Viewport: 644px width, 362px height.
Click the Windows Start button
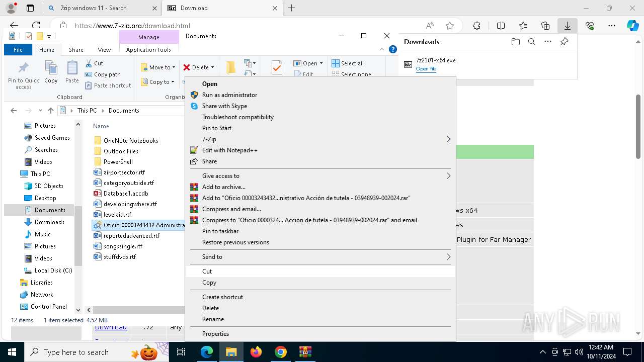[12, 352]
